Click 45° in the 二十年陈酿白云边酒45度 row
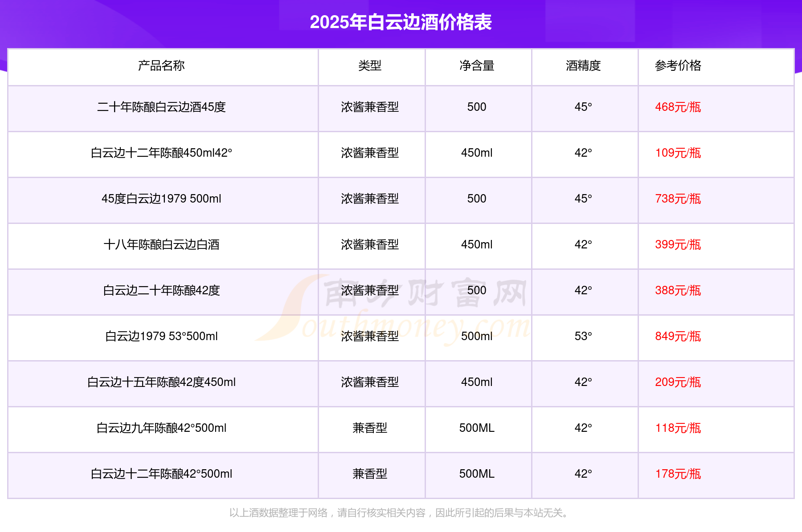802x532 pixels. tap(583, 107)
